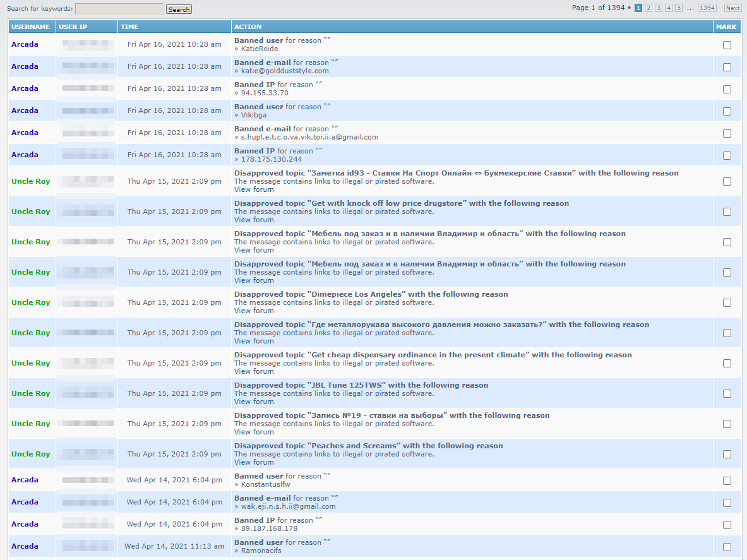Click the banned user name KatieReide
The height and width of the screenshot is (560, 747).
point(259,49)
